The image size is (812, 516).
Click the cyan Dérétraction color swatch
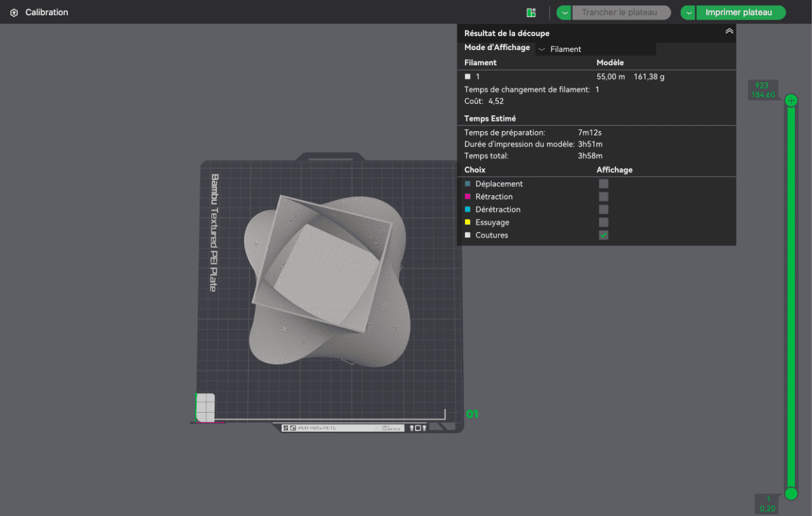pos(468,209)
